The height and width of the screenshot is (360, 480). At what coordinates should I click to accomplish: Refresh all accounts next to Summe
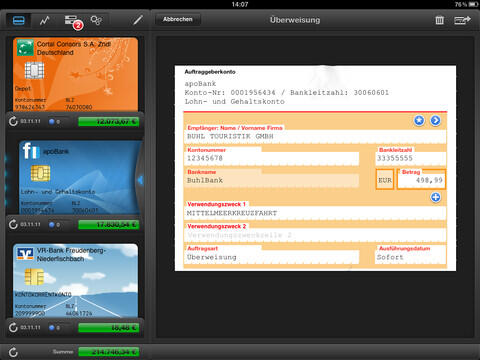(13, 352)
